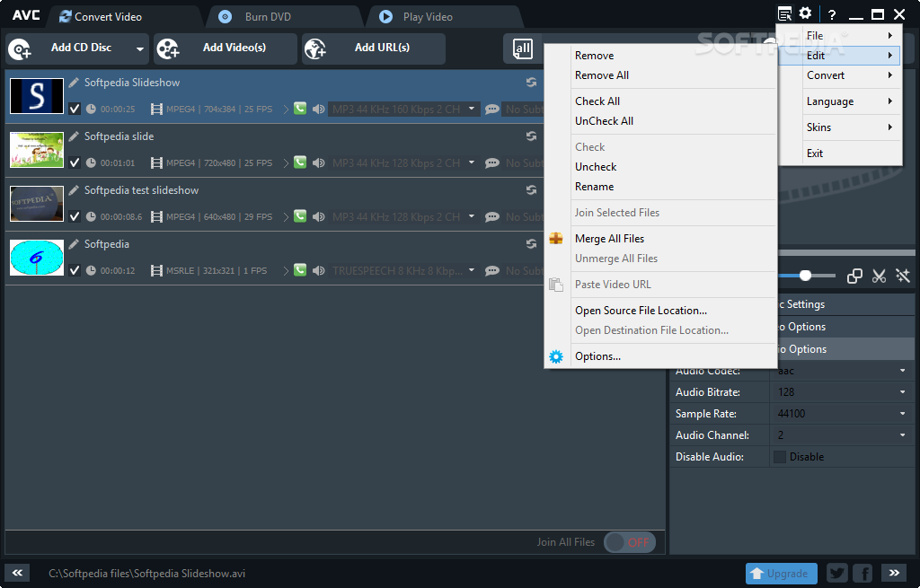920x588 pixels.
Task: Open the Audio Codec aac dropdown
Action: pyautogui.click(x=902, y=371)
